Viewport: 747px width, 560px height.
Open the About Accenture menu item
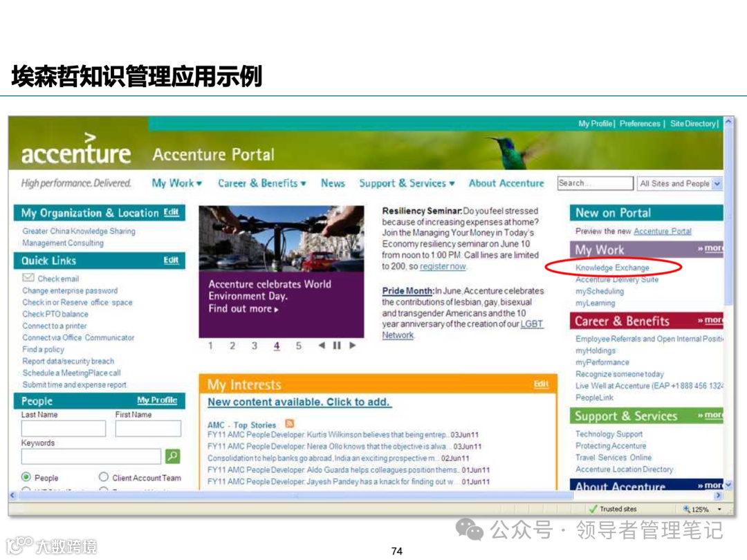pyautogui.click(x=506, y=183)
